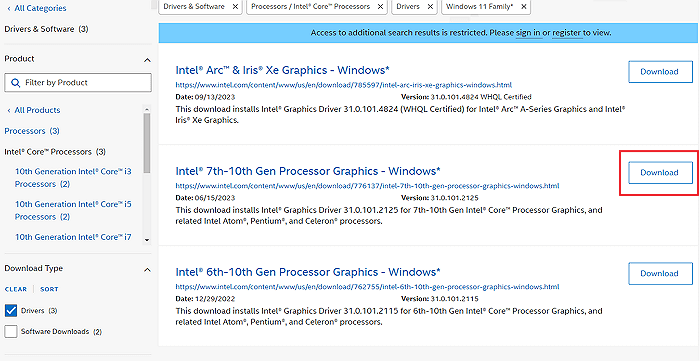Check the Software Downloads checkbox
The image size is (700, 361).
coord(11,332)
